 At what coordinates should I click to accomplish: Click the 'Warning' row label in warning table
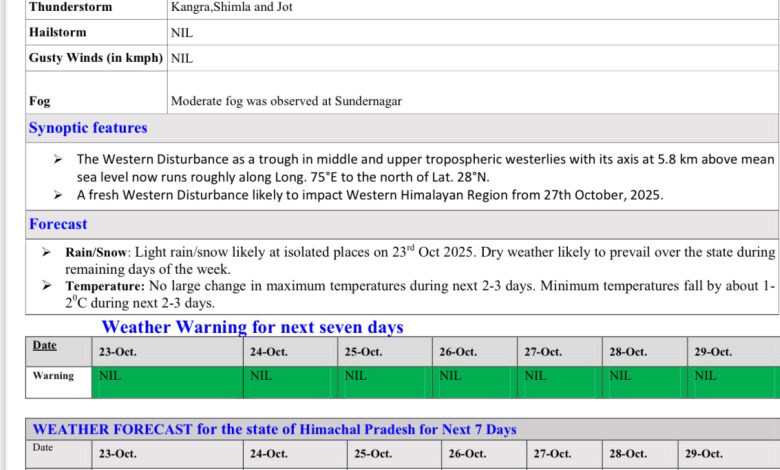click(x=53, y=376)
